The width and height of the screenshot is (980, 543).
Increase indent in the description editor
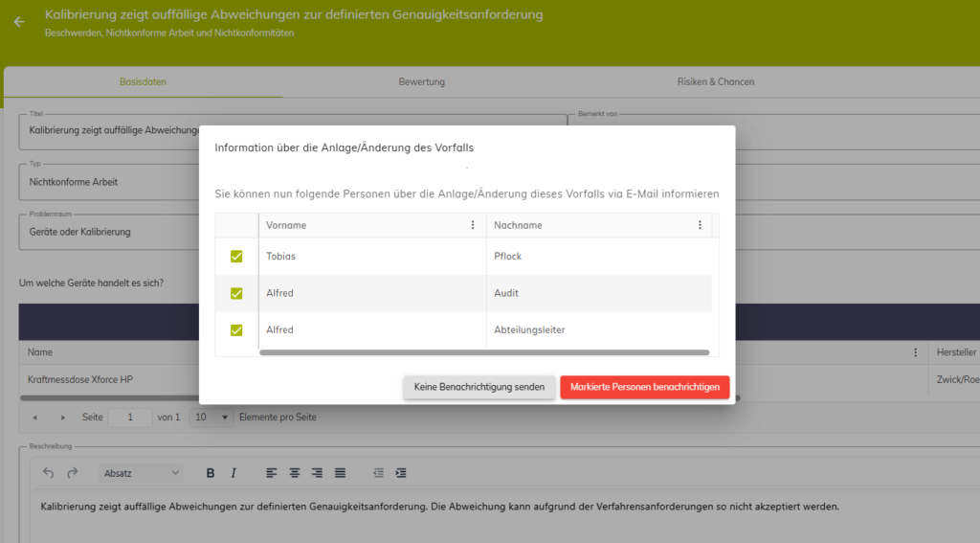(401, 473)
